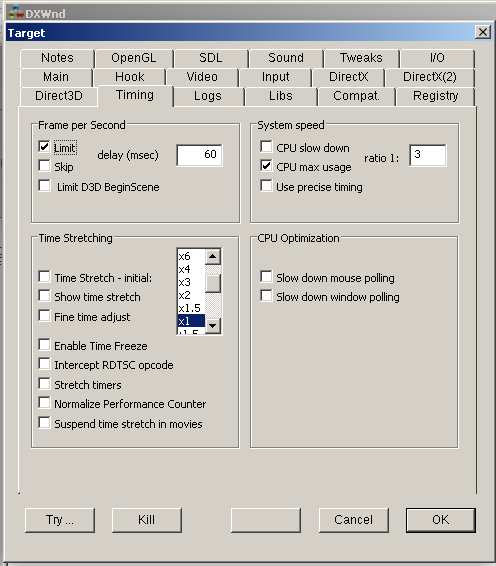Enable Fine time adjust

[x=44, y=316]
